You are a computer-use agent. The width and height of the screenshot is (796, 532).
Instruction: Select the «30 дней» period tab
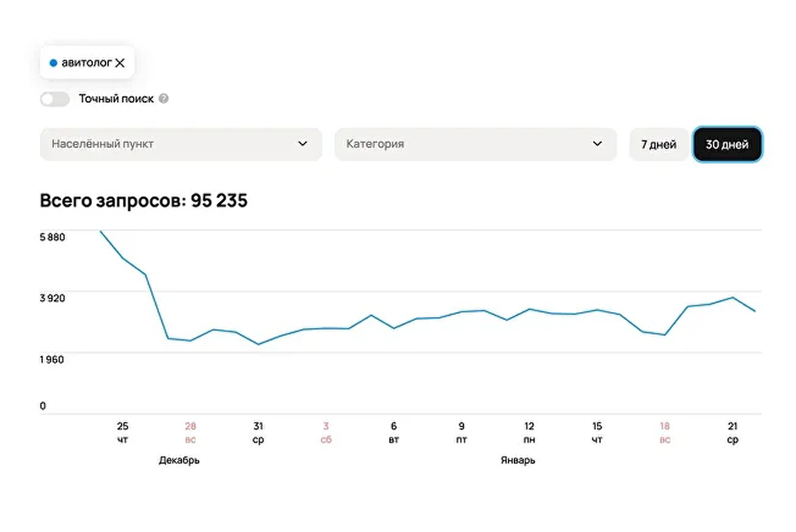tap(727, 144)
